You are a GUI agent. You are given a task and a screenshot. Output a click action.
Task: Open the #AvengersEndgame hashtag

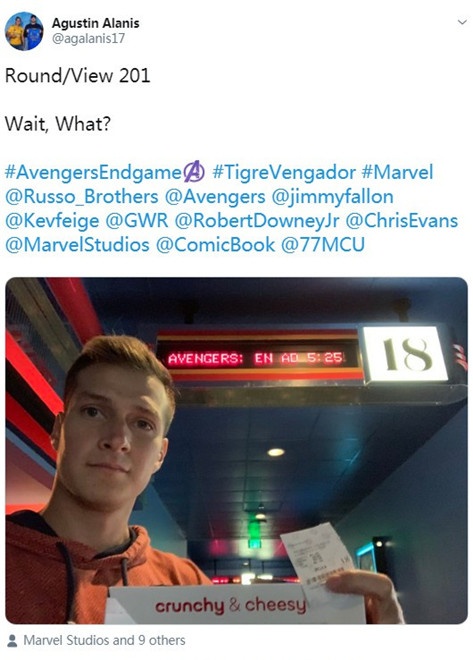tap(93, 173)
